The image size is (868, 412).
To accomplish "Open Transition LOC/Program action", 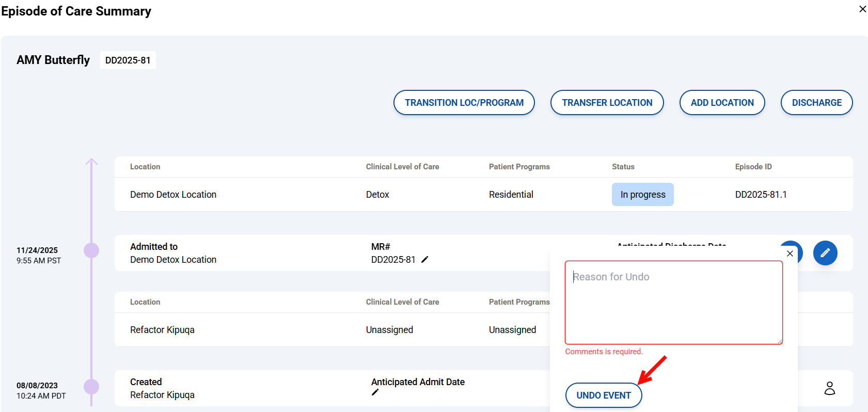I will coord(464,103).
